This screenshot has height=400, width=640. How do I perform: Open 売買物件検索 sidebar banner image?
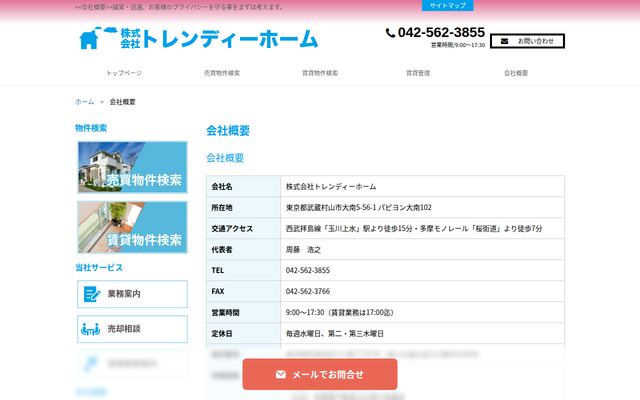click(132, 167)
